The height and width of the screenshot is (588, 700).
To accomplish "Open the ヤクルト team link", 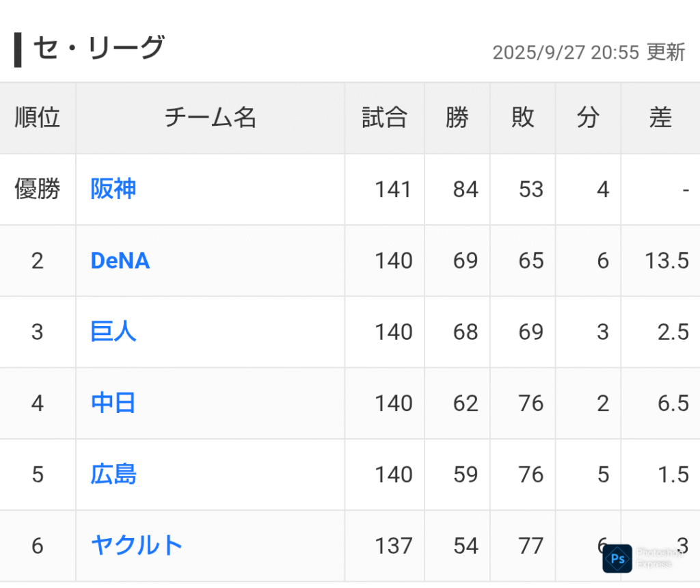I will 137,546.
